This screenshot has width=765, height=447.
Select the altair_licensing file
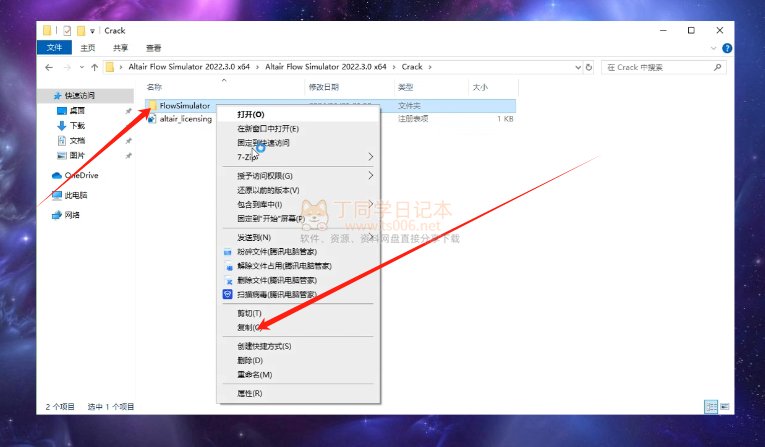pyautogui.click(x=185, y=119)
